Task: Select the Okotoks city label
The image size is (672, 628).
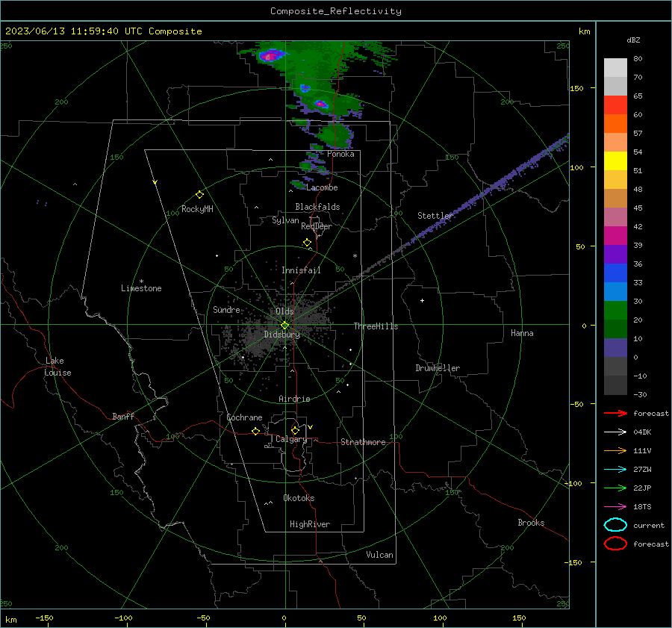Action: tap(299, 498)
